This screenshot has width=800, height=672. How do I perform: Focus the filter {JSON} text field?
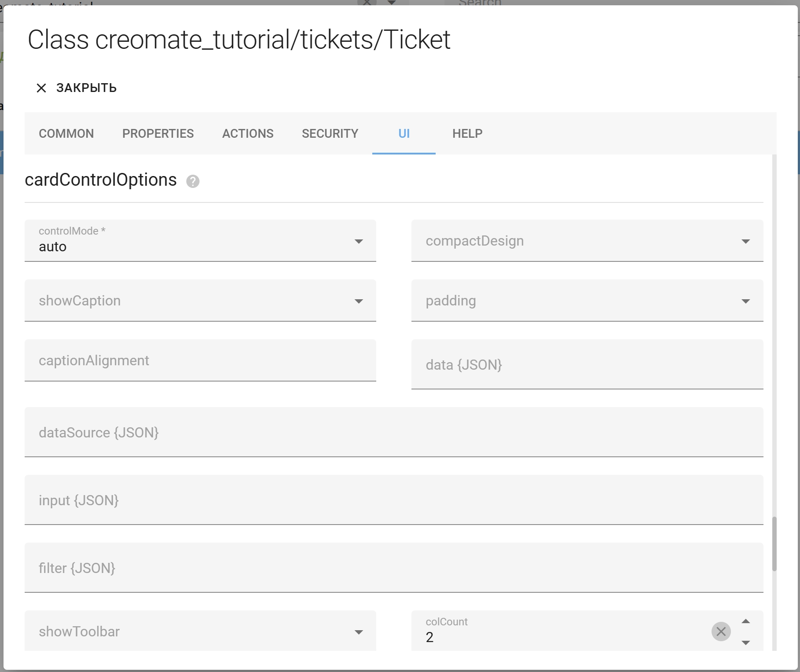pyautogui.click(x=394, y=568)
